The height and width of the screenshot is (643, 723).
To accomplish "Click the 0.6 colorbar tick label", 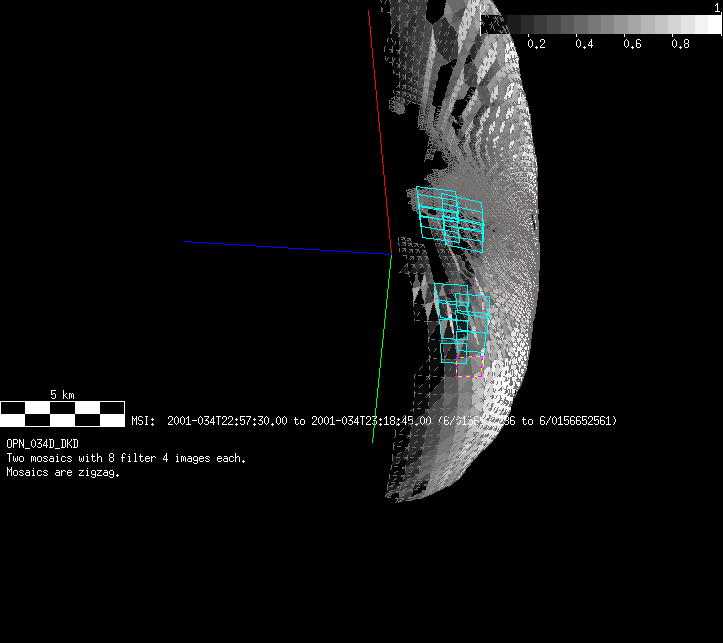I will click(632, 45).
